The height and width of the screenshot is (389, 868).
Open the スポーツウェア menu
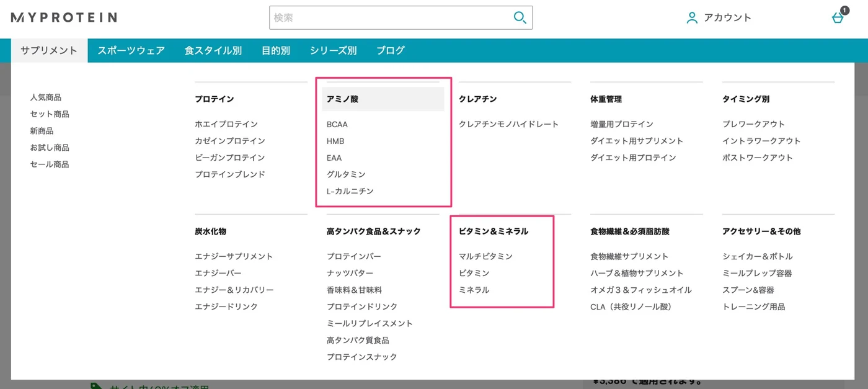tap(131, 51)
